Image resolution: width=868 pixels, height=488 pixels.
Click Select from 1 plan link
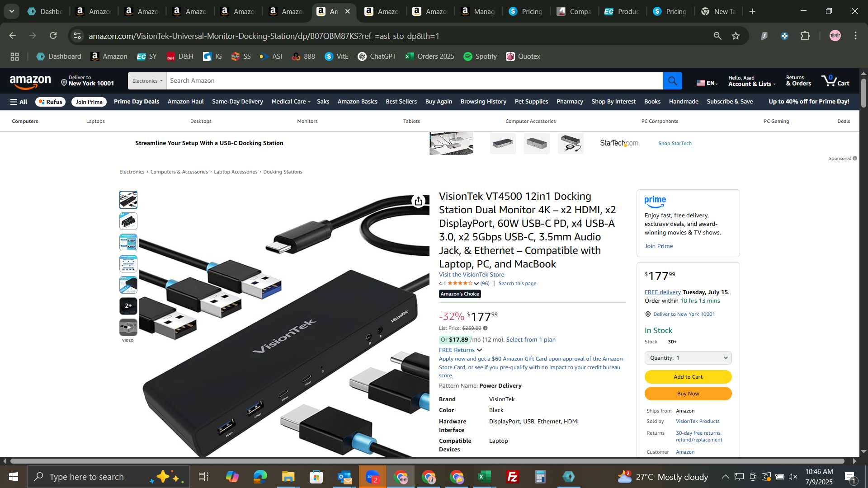(531, 340)
